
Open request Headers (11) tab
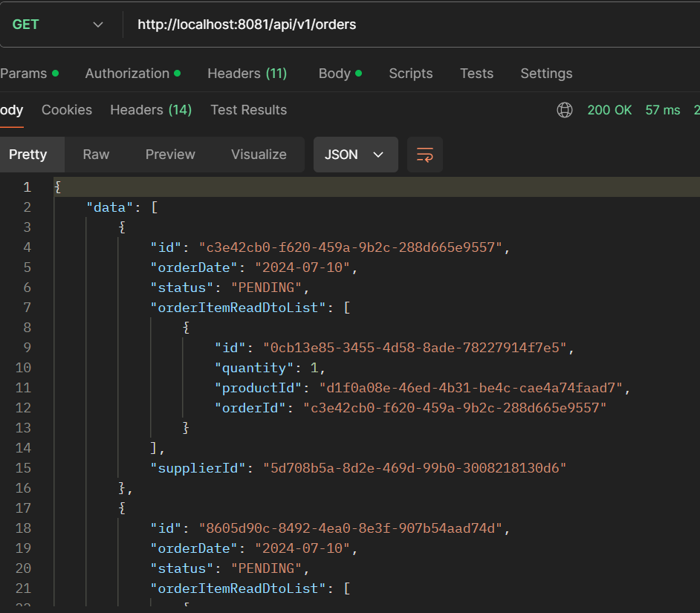pyautogui.click(x=247, y=74)
